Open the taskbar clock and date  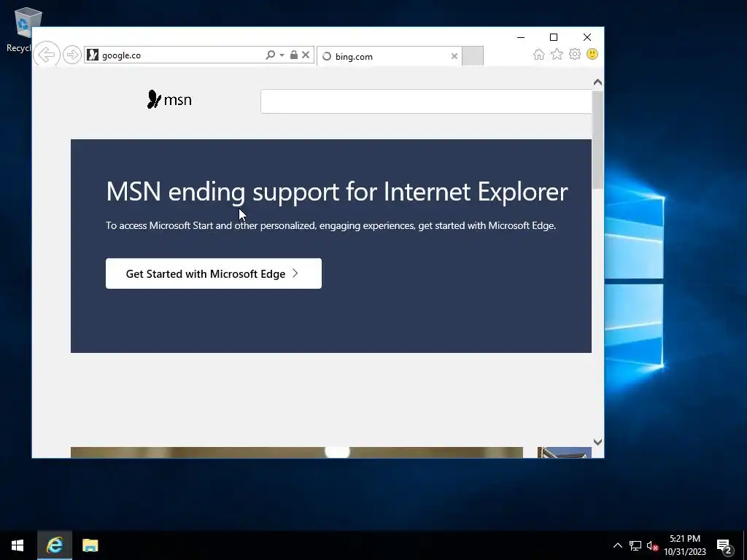pyautogui.click(x=685, y=545)
